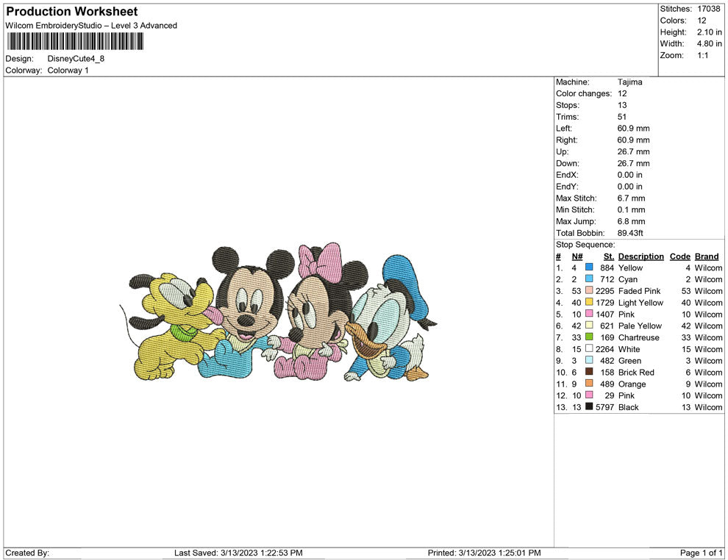This screenshot has width=728, height=560.
Task: Click the Zoom 1:1 value
Action: click(x=704, y=54)
